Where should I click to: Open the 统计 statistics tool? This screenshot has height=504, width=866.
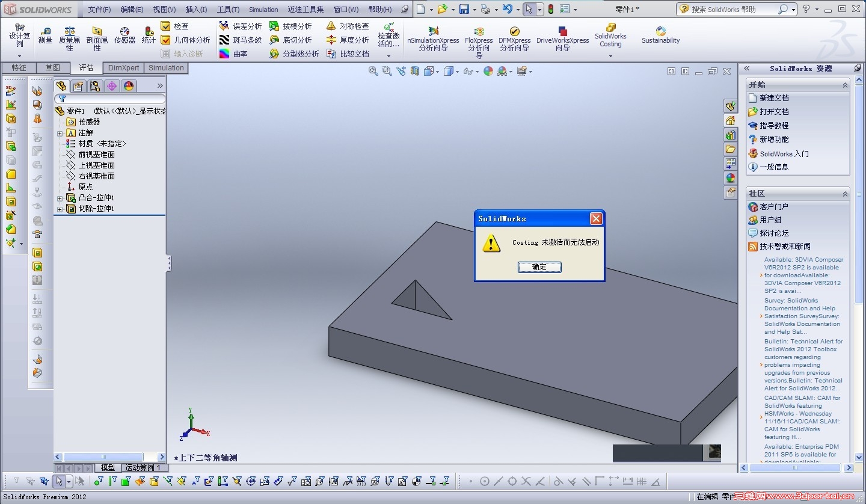(x=149, y=35)
